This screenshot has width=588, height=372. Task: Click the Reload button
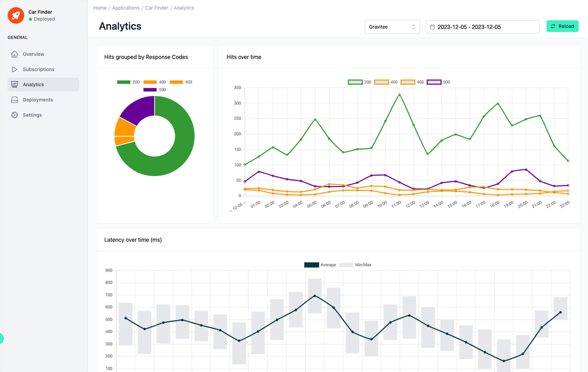[x=562, y=26]
